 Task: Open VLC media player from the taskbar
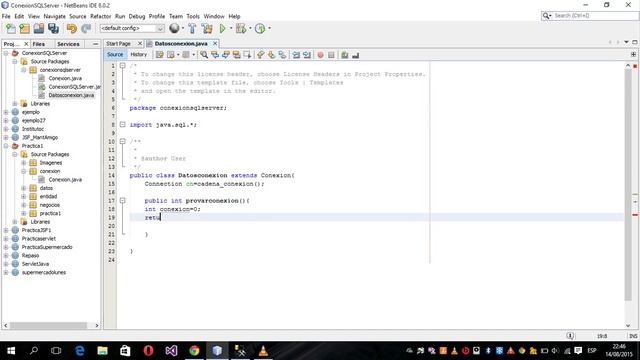coord(263,351)
